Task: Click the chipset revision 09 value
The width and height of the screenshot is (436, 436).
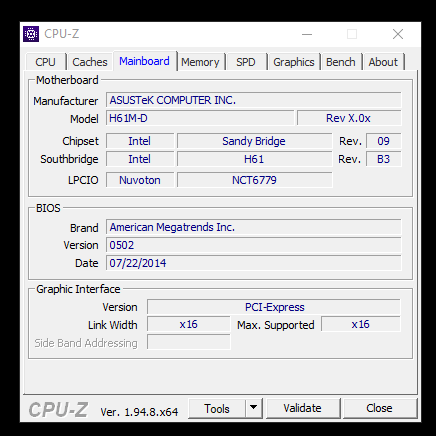Action: coord(384,141)
